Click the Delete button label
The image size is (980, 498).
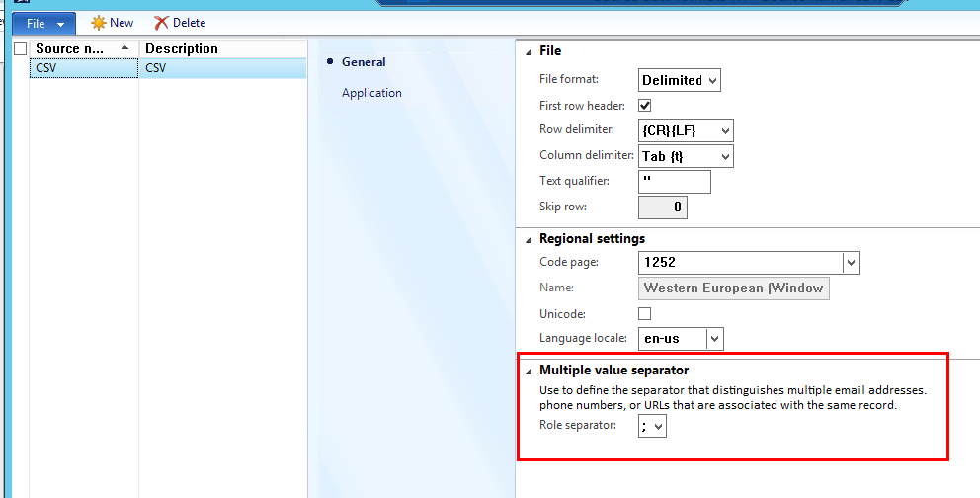tap(190, 23)
